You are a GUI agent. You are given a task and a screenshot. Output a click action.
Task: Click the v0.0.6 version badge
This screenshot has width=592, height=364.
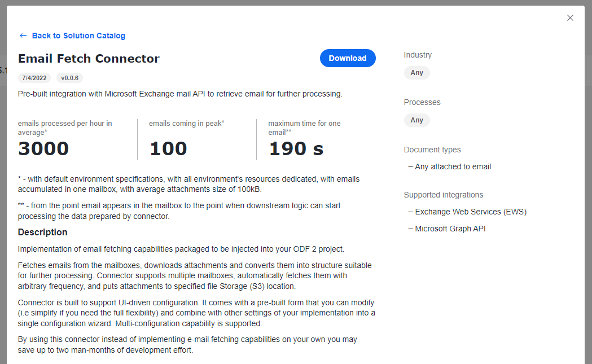coord(70,78)
